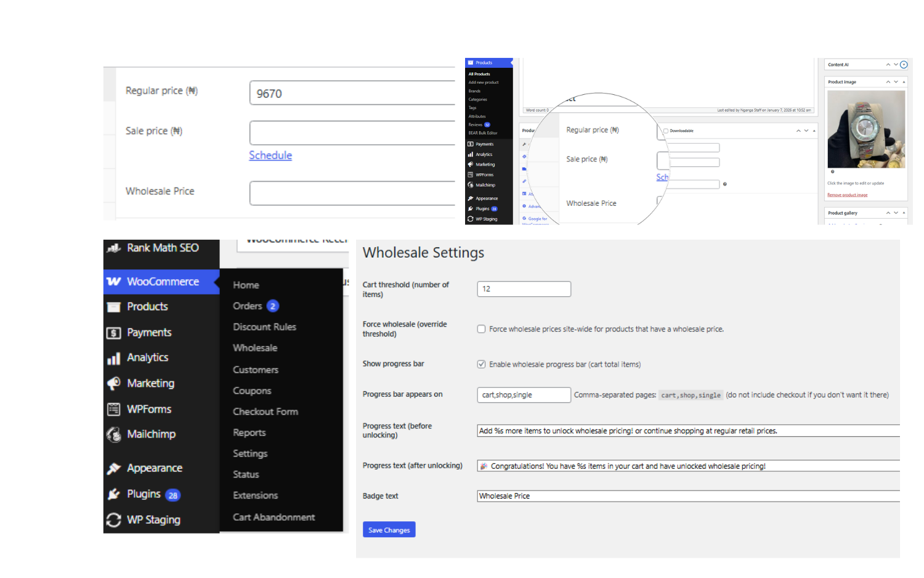Image resolution: width=924 pixels, height=578 pixels.
Task: Click Appearance brush icon beside the WooCommerce flyout
Action: (x=113, y=468)
